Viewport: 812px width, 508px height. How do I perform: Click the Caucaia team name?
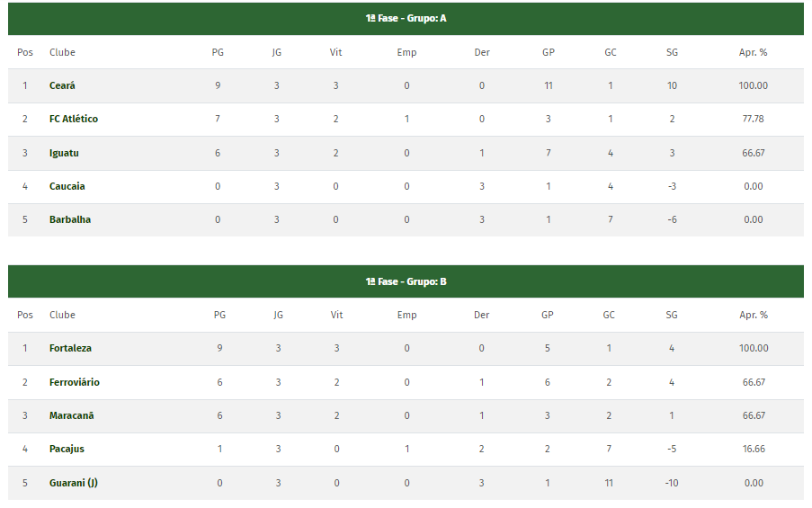[67, 186]
